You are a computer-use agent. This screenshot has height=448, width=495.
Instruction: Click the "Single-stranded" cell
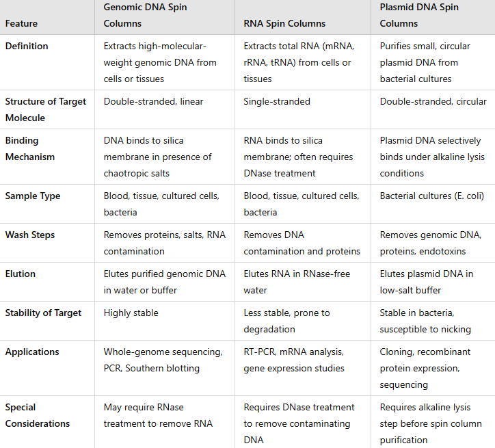pyautogui.click(x=277, y=101)
